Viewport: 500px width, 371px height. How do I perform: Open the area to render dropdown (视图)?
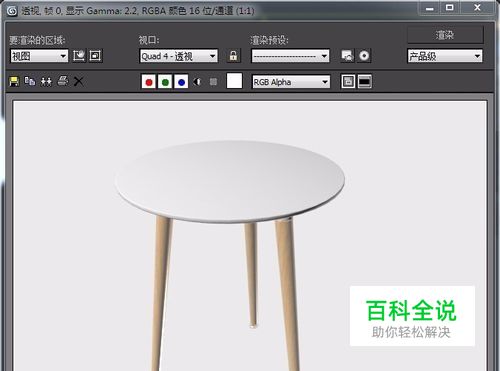click(x=39, y=56)
